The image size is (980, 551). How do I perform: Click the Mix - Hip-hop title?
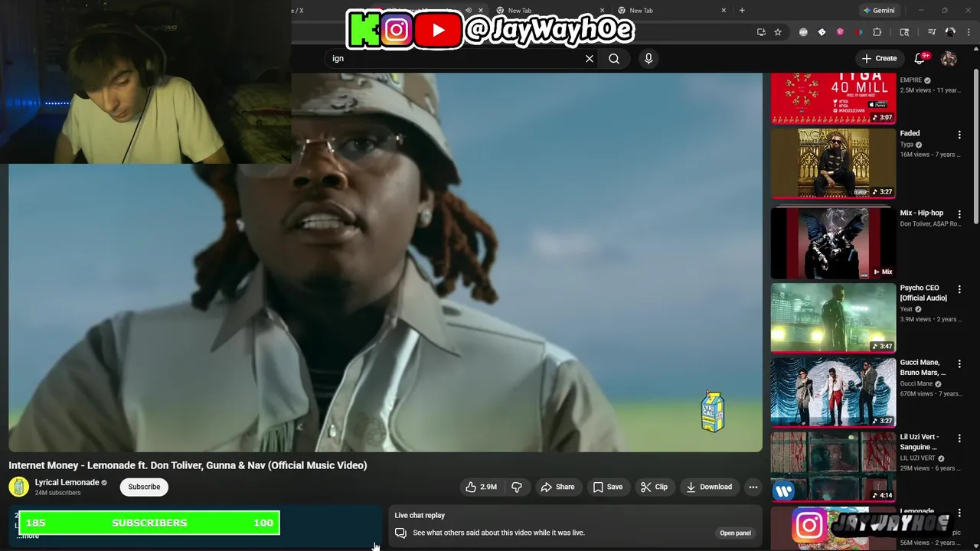[x=922, y=213]
